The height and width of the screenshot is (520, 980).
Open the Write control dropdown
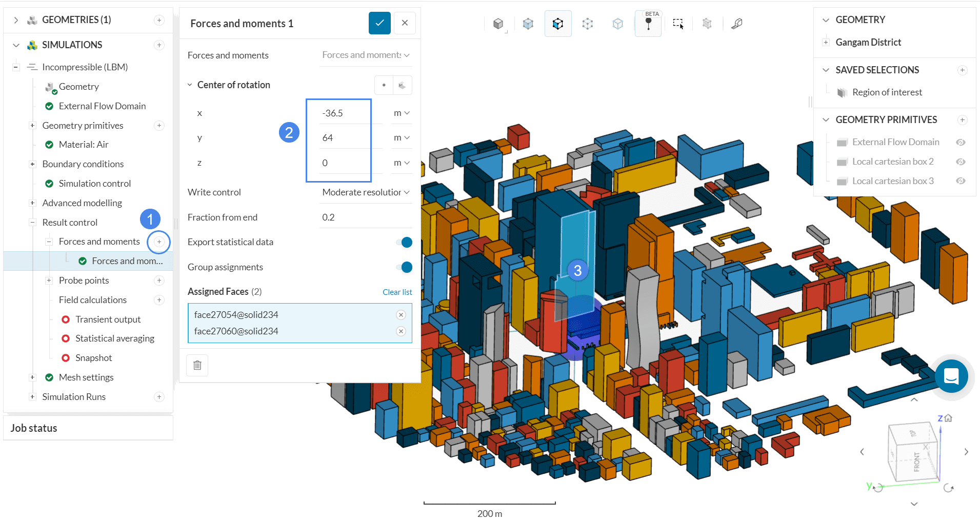(366, 192)
